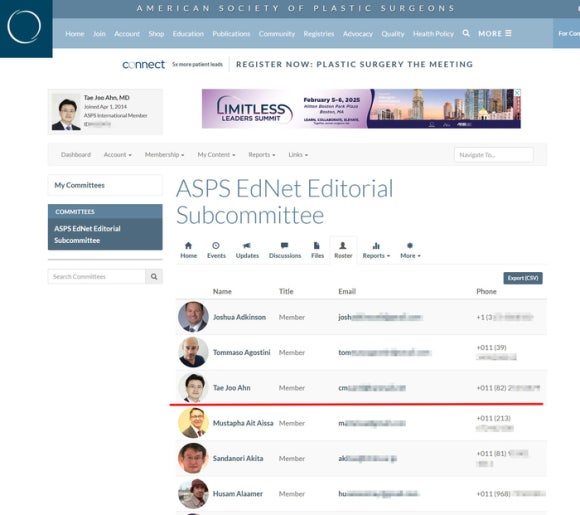Screen dimensions: 580x515
Task: Open Home in the top navigation
Action: point(75,34)
